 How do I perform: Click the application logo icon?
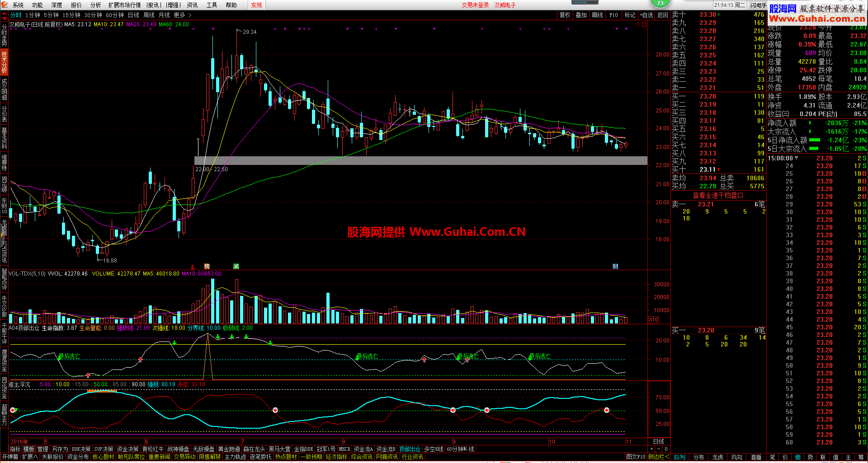pyautogui.click(x=5, y=5)
